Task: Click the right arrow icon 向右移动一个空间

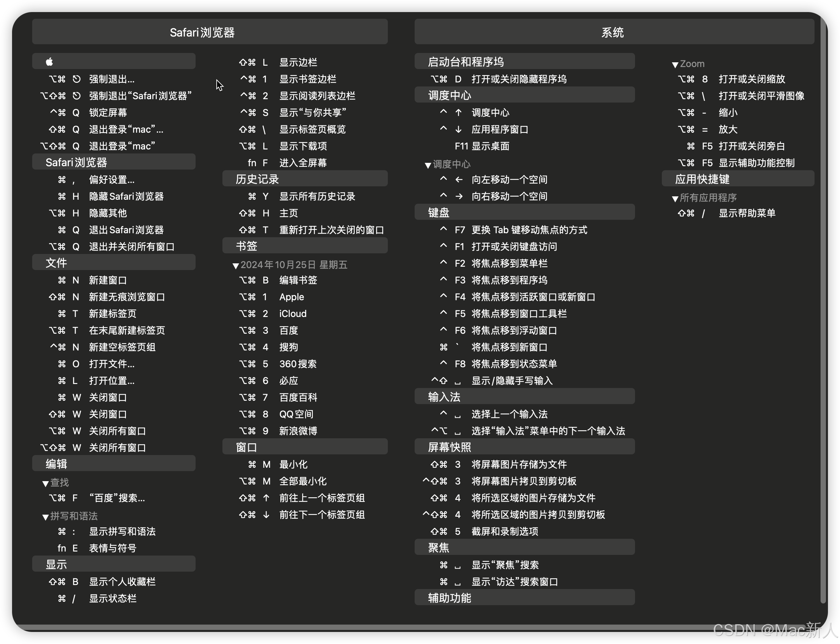Action: (x=459, y=197)
